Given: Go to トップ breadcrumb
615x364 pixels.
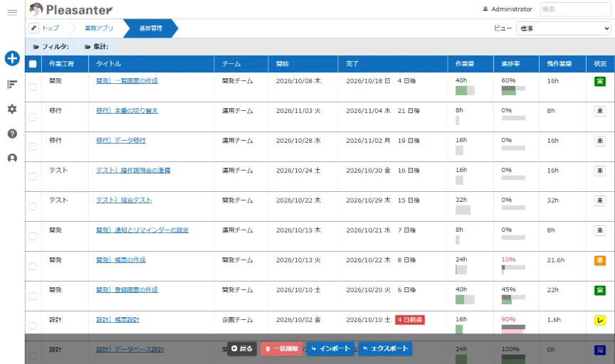Looking at the screenshot, I should pos(51,28).
